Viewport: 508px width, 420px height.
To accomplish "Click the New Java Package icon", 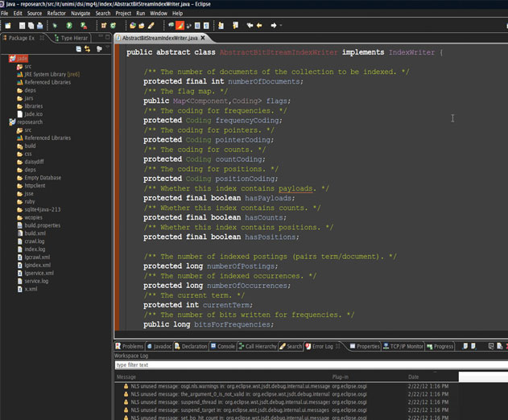I will [104, 25].
